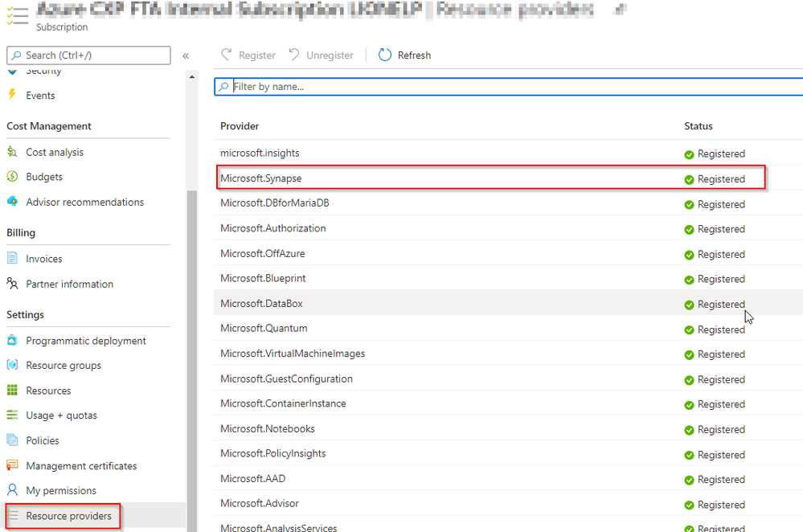The width and height of the screenshot is (803, 532).
Task: Sort by the Provider column header
Action: point(240,126)
